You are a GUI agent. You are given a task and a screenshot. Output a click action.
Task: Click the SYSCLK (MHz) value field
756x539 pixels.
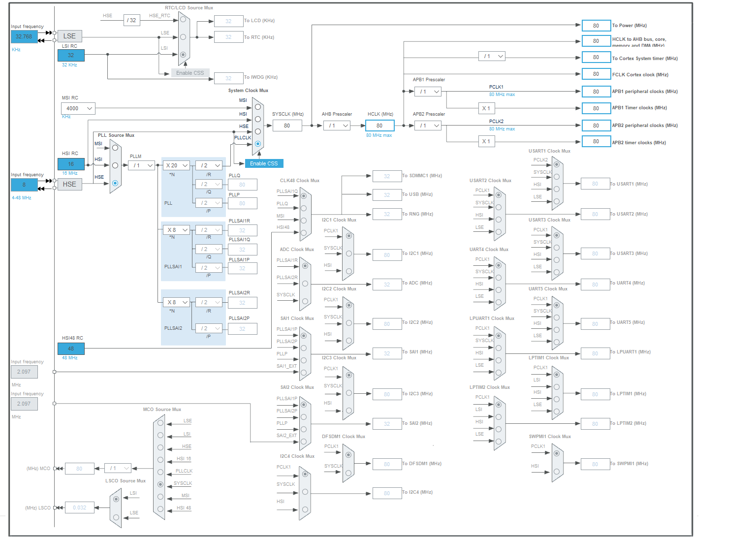coord(287,126)
